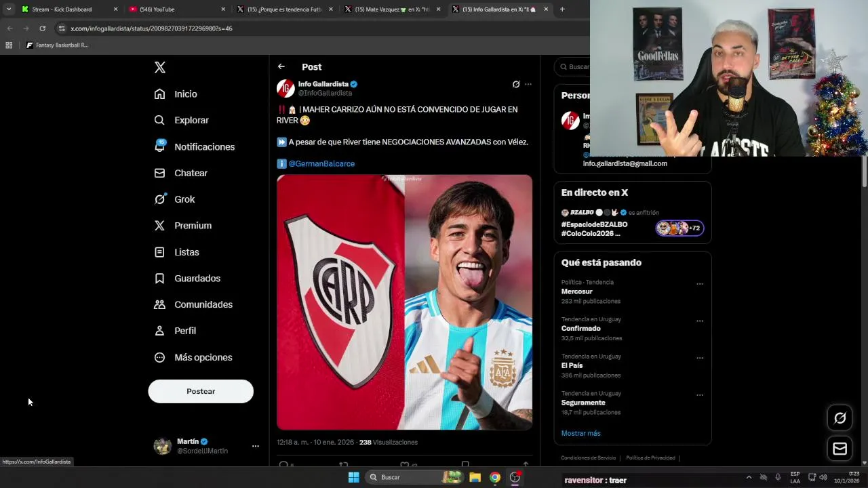This screenshot has height=488, width=868.
Task: Go back using the Post arrow
Action: pos(281,66)
